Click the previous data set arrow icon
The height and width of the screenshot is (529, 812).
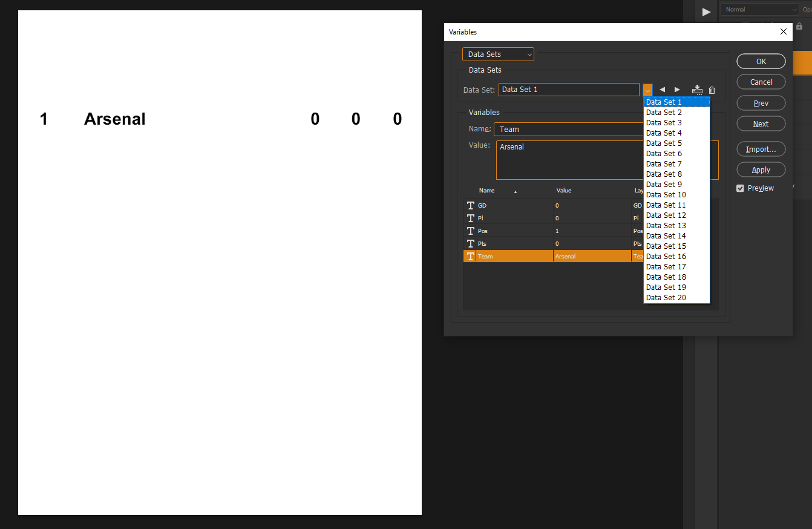[662, 90]
